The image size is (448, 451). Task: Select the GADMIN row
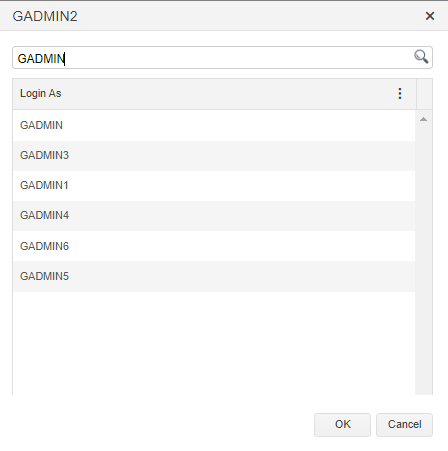pyautogui.click(x=214, y=125)
